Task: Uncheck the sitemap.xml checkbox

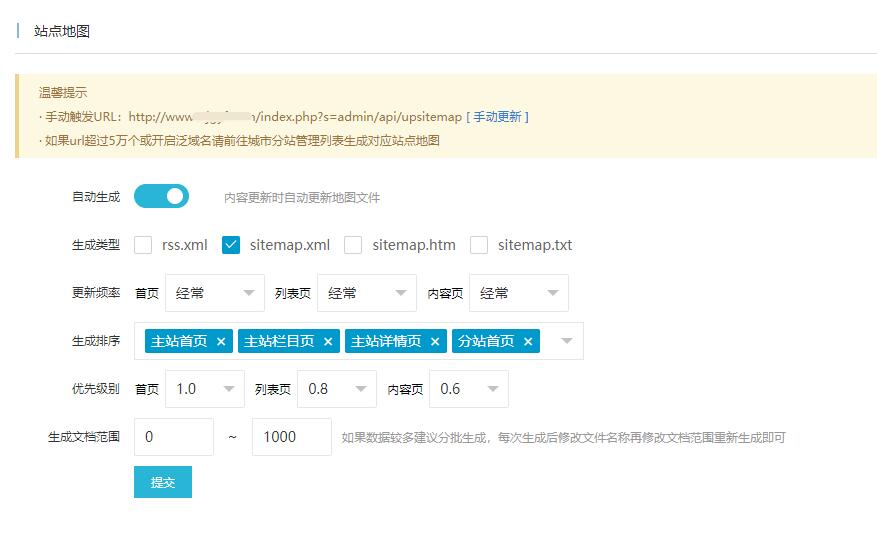Action: 231,245
